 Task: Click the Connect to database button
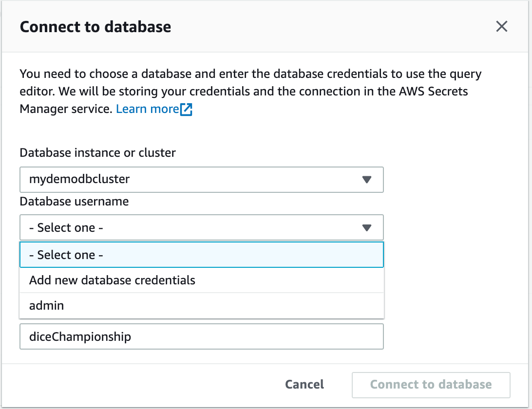(x=431, y=385)
